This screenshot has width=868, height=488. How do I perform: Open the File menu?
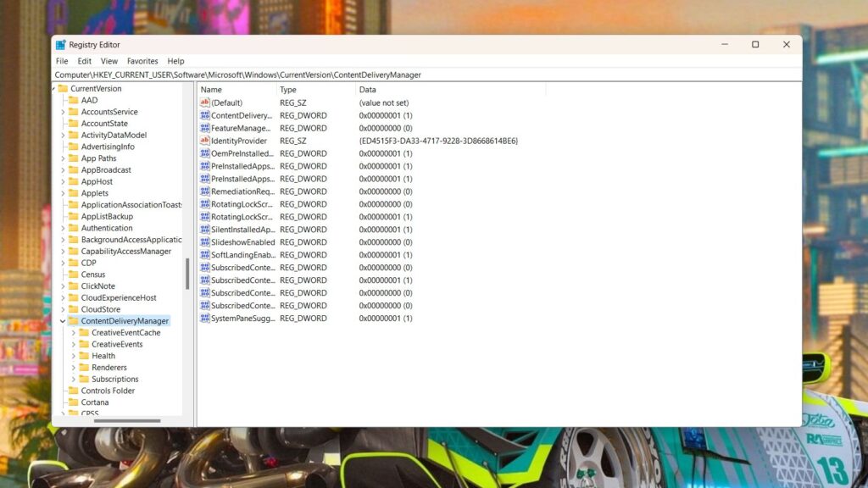coord(62,61)
